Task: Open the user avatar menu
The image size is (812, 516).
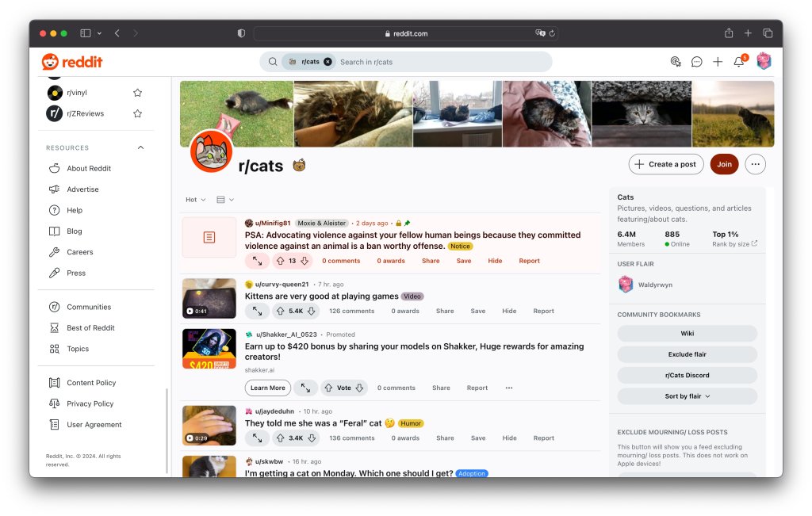Action: click(764, 61)
